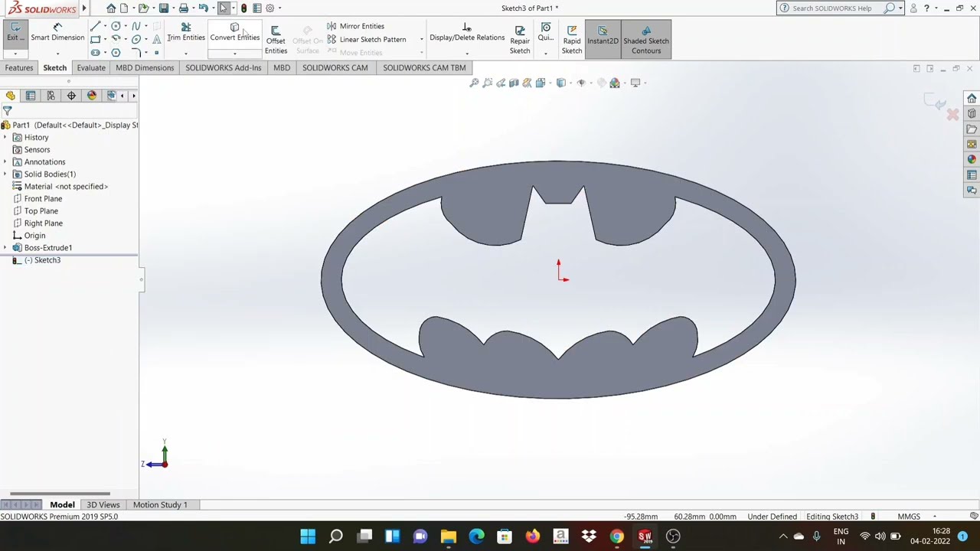The image size is (980, 551).
Task: Select the Spline tool
Action: tap(136, 26)
